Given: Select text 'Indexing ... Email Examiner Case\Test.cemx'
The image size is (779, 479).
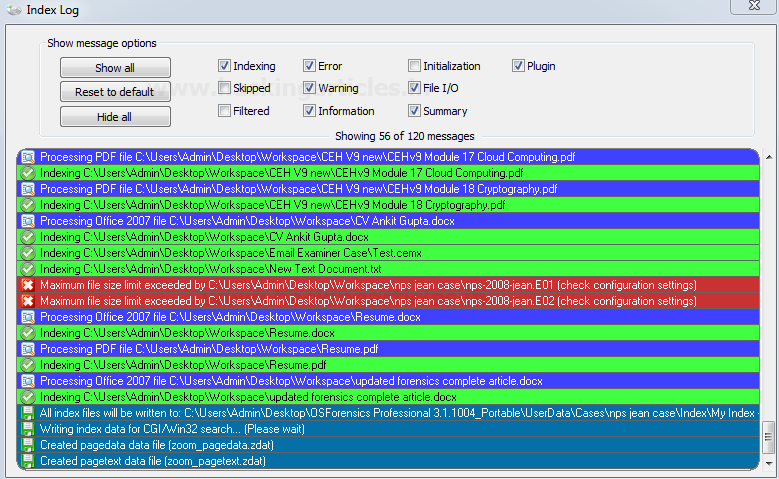Looking at the screenshot, I should click(231, 253).
